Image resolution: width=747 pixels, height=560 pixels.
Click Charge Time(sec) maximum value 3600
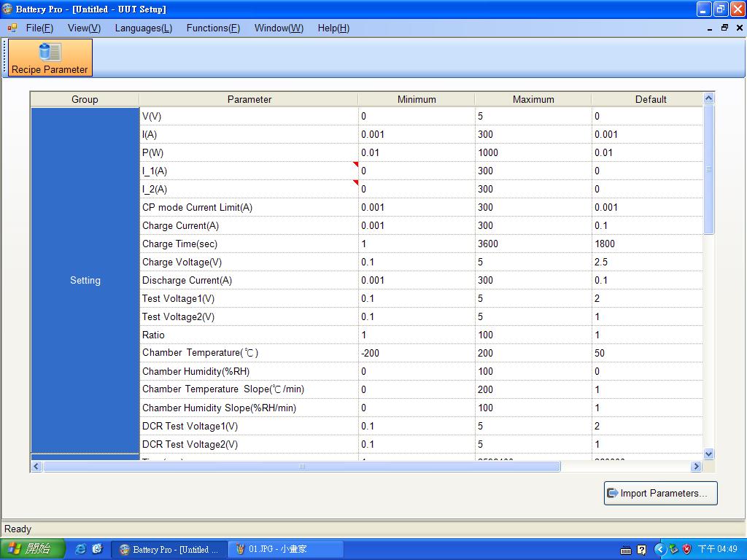point(533,244)
